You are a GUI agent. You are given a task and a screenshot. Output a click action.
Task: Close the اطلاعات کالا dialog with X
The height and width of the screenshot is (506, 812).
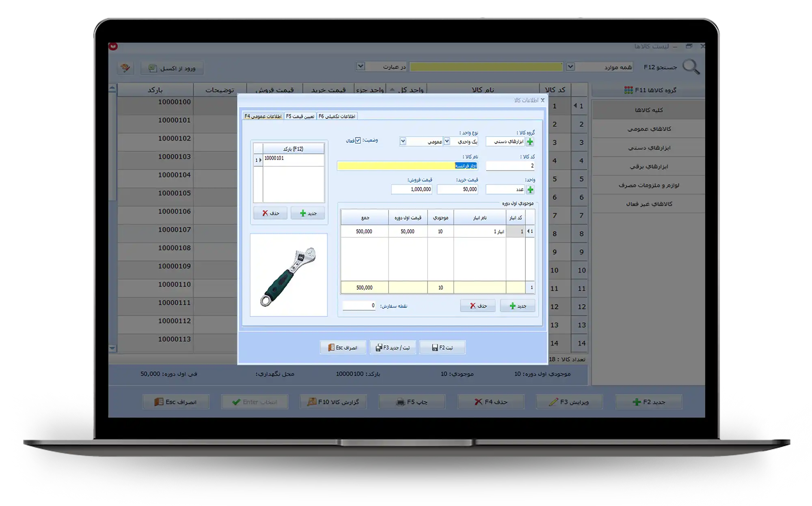(x=542, y=100)
